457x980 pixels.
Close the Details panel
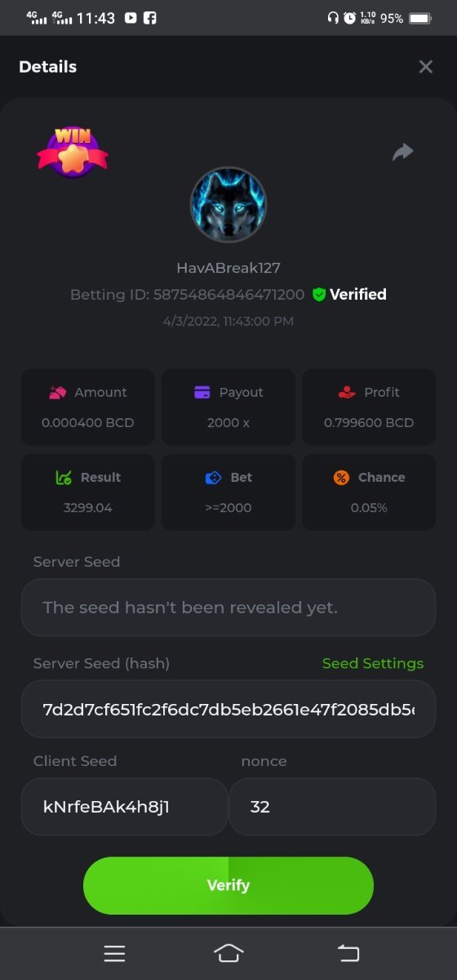(425, 67)
